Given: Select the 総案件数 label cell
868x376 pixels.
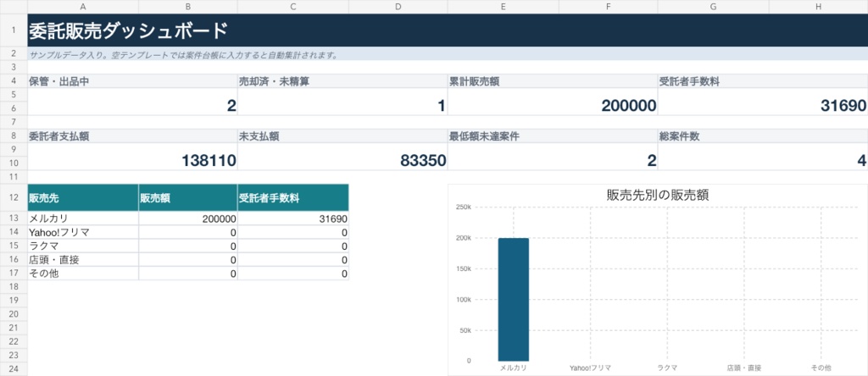Looking at the screenshot, I should pos(762,136).
